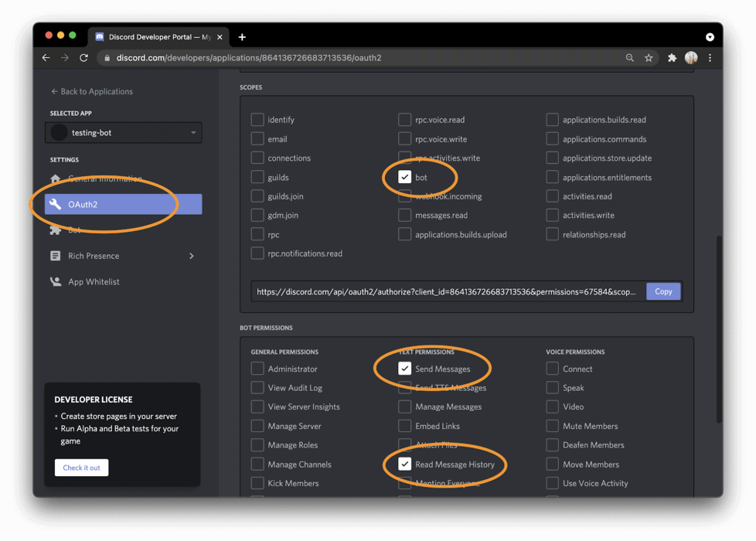Open the testing-bot app selector dropdown
This screenshot has height=541, width=756.
124,133
